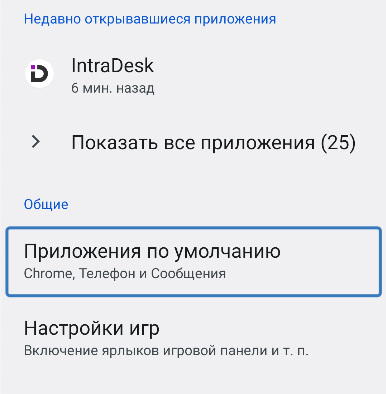Choose the highlighted default apps row

pos(193,261)
